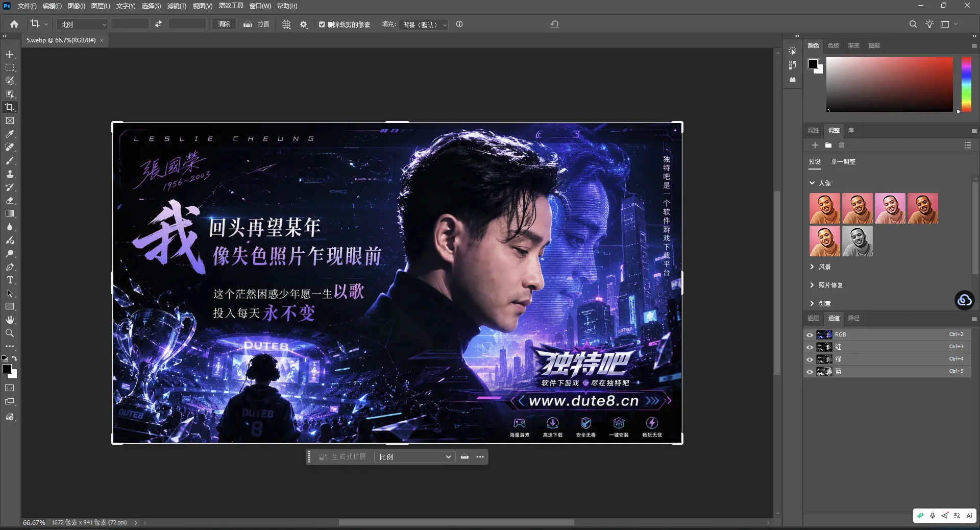This screenshot has width=980, height=530.
Task: Toggle visibility of 绿 channel
Action: [810, 359]
